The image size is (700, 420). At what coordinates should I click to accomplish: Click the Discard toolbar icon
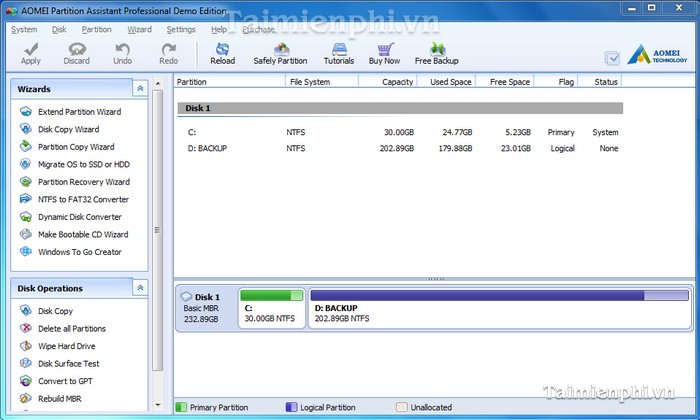click(77, 49)
